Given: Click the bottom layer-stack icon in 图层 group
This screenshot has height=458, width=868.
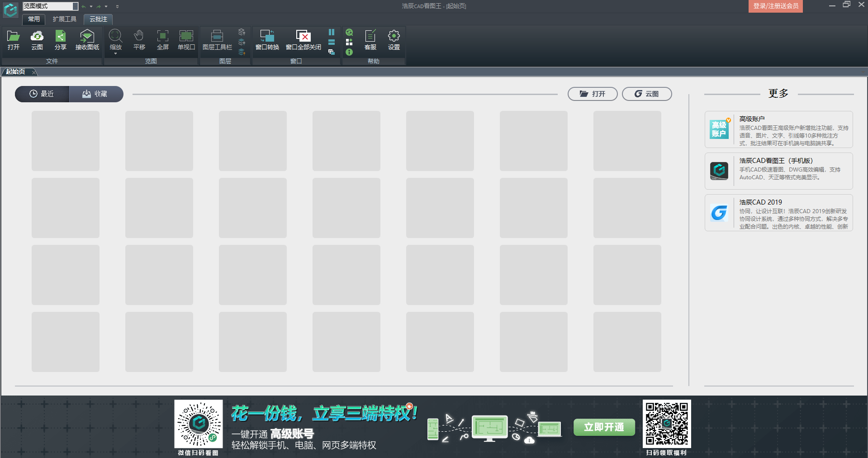Looking at the screenshot, I should click(x=242, y=52).
